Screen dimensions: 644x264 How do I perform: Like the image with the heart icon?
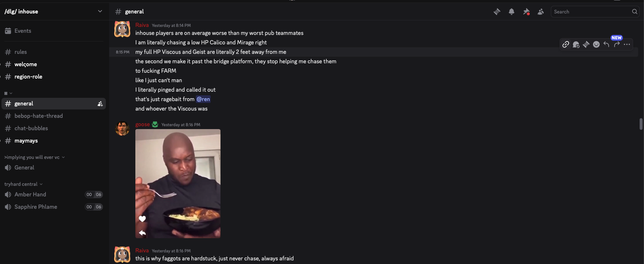(142, 219)
